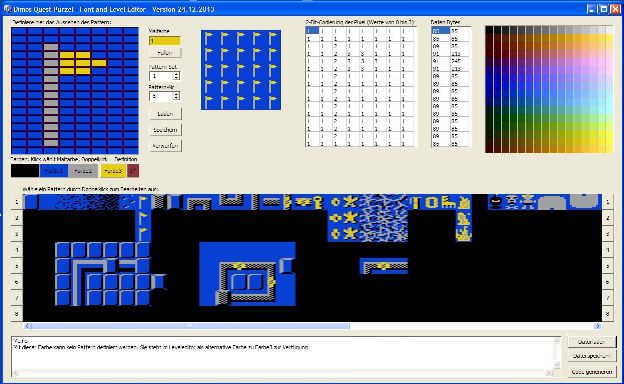Select the yellow coin tile in row 2
The height and width of the screenshot is (384, 624).
pos(335,218)
